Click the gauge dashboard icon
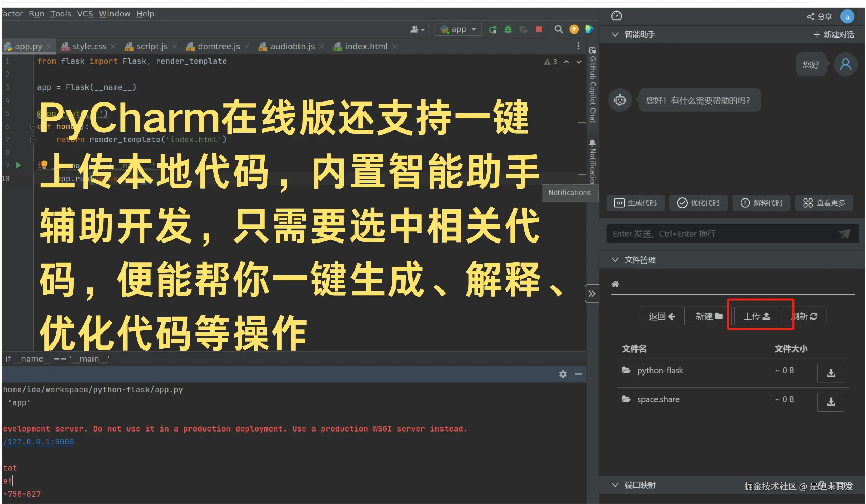The height and width of the screenshot is (504, 866). pos(617,16)
